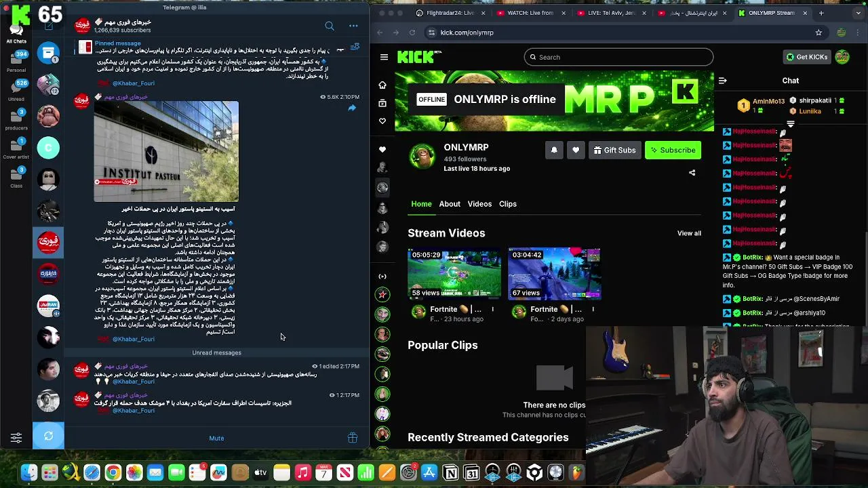Open Finder from the Dock
This screenshot has width=868, height=488.
coord(28,473)
